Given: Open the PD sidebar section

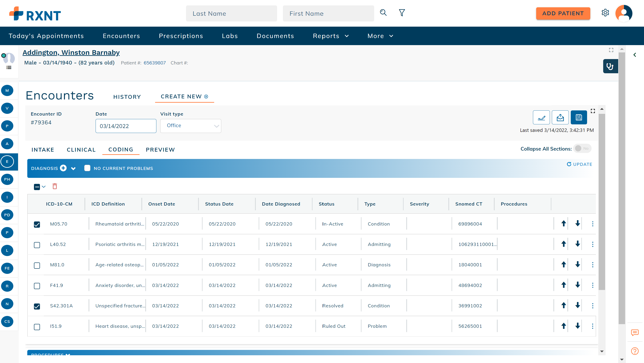Looking at the screenshot, I should coord(7,215).
